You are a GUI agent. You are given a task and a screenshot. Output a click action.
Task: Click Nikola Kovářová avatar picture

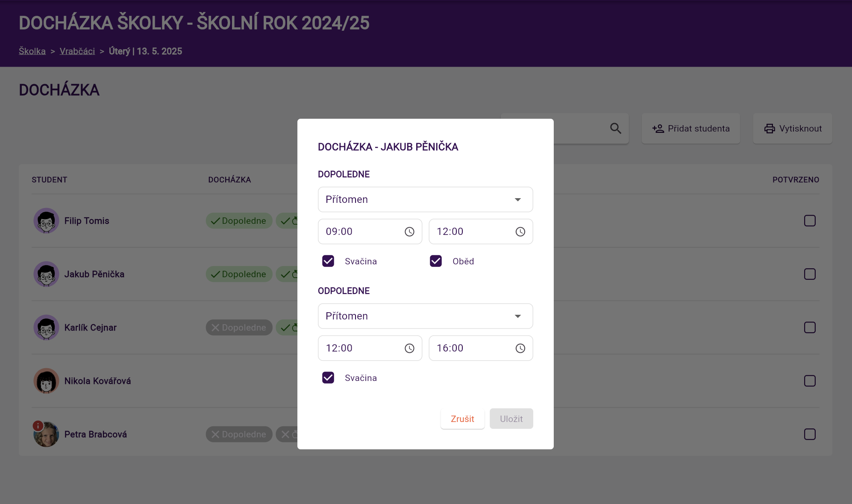[x=46, y=381]
